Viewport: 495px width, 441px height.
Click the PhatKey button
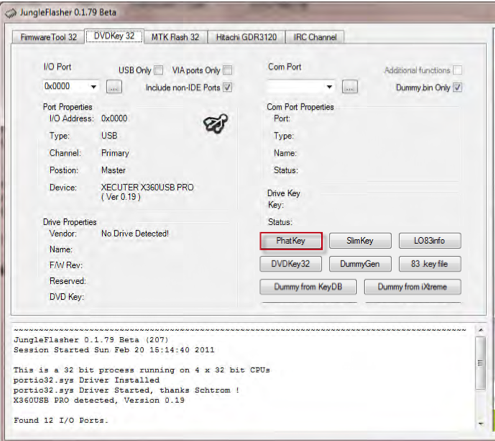[x=291, y=241]
